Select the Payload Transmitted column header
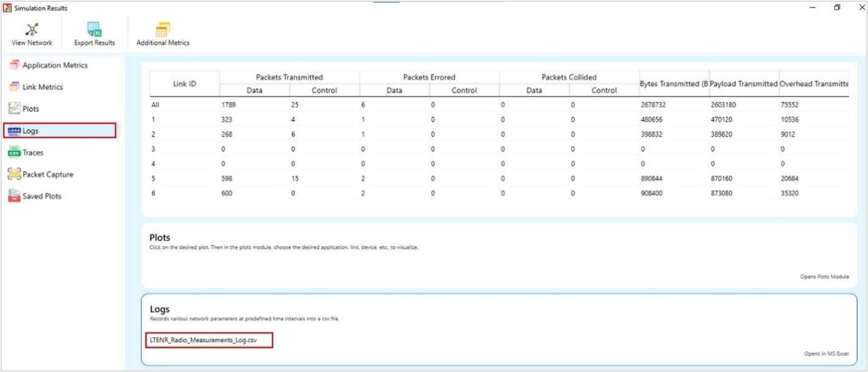The height and width of the screenshot is (372, 868). click(x=744, y=84)
